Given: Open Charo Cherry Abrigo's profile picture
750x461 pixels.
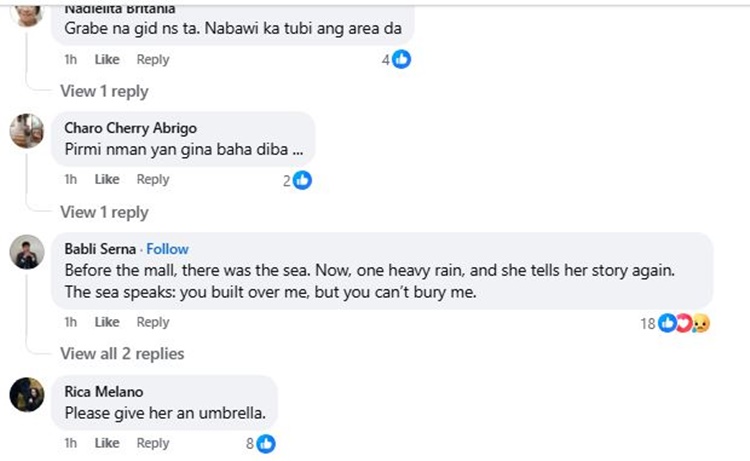Looking at the screenshot, I should (x=27, y=131).
